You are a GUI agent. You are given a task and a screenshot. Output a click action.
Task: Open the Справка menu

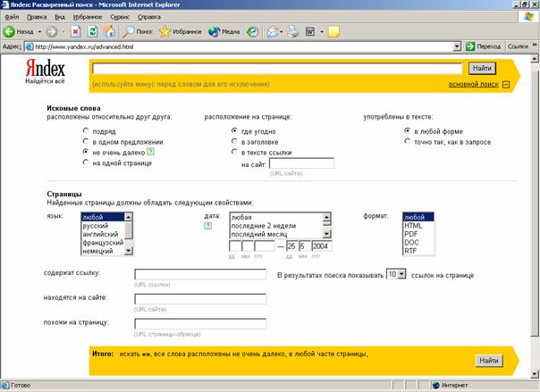(x=149, y=17)
